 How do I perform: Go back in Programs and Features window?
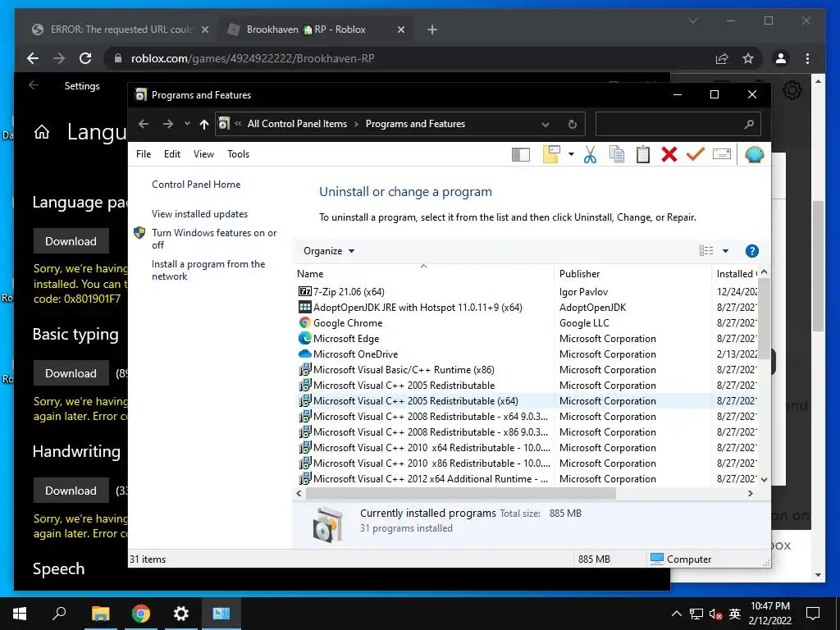(143, 125)
